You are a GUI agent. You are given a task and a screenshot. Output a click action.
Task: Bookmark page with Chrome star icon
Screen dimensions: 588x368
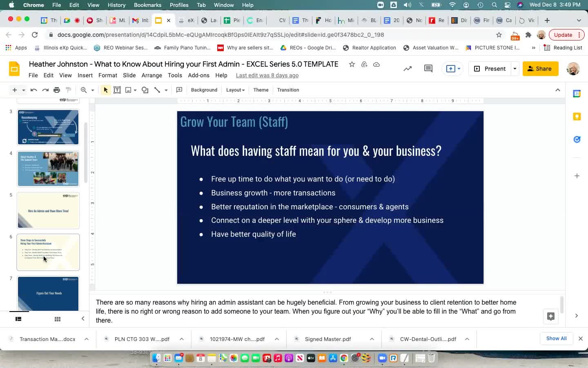(x=499, y=35)
